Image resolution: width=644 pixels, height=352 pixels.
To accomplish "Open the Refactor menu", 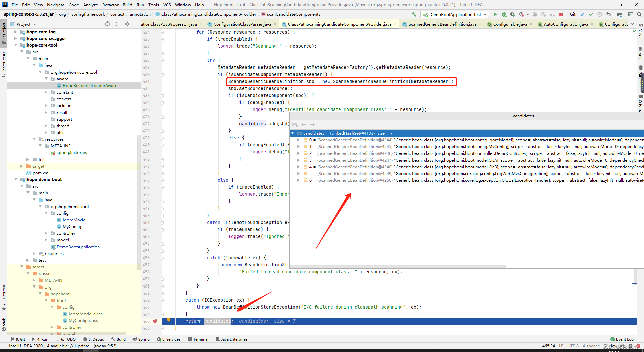I will coord(110,5).
